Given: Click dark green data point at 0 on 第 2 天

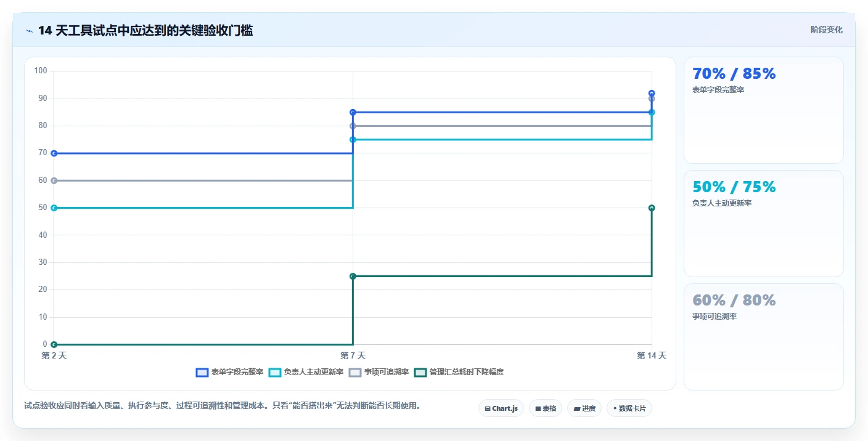Looking at the screenshot, I should click(x=54, y=344).
